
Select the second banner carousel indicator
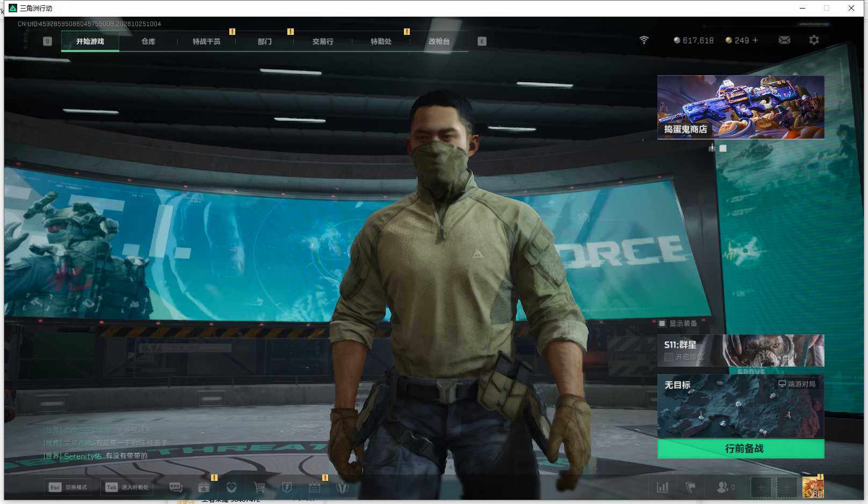(723, 148)
